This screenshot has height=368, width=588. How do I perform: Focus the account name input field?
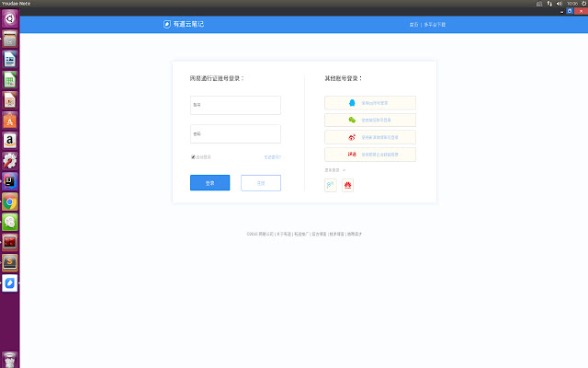tap(235, 105)
